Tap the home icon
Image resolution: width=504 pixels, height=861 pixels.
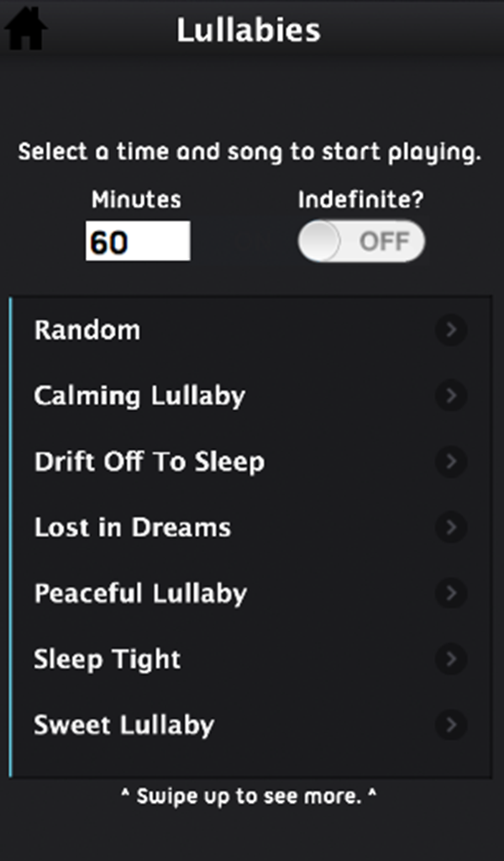click(x=25, y=29)
